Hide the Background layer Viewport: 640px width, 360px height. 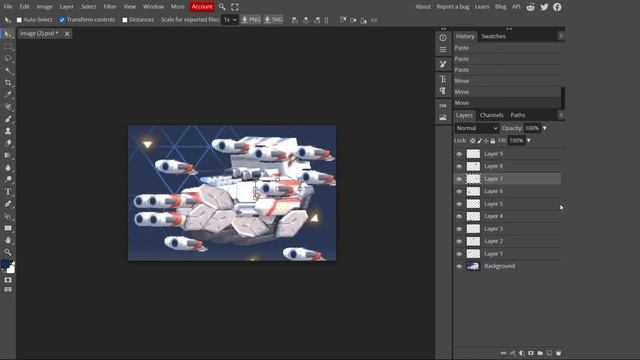(x=459, y=267)
